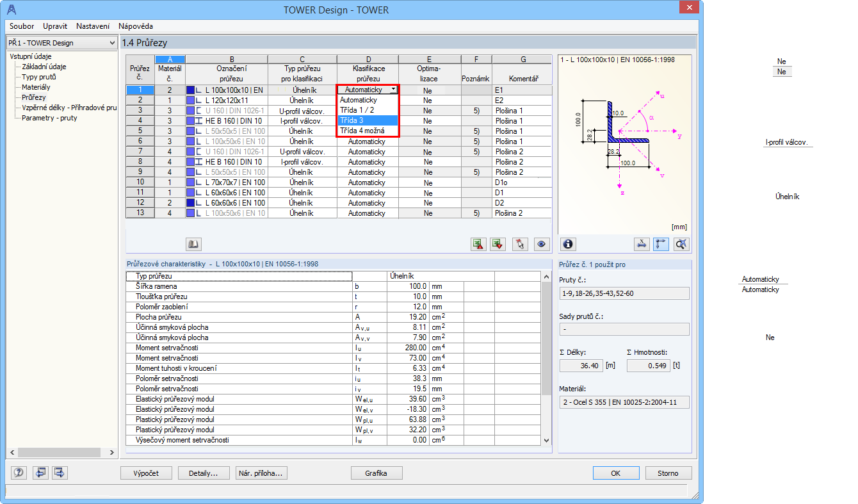
Task: Click L 70x70x7 section icon in row 10
Action: click(x=199, y=183)
